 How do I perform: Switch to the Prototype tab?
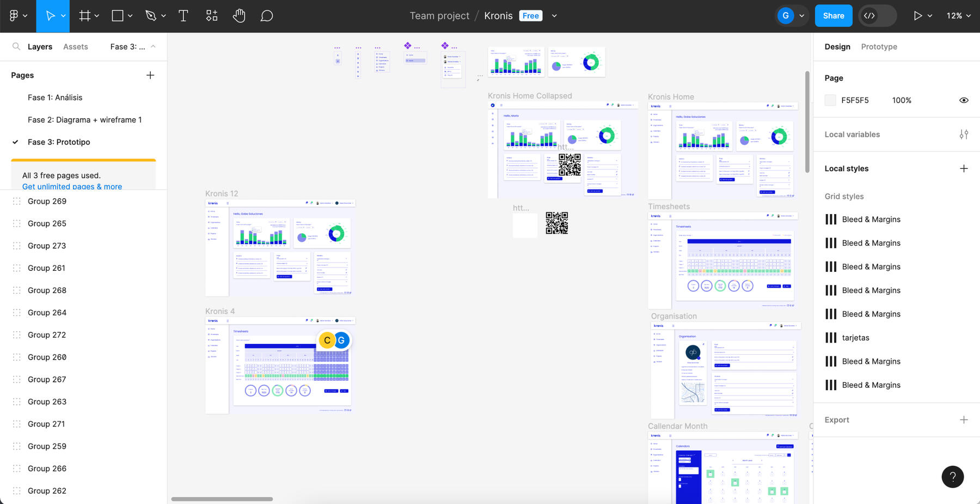tap(879, 47)
